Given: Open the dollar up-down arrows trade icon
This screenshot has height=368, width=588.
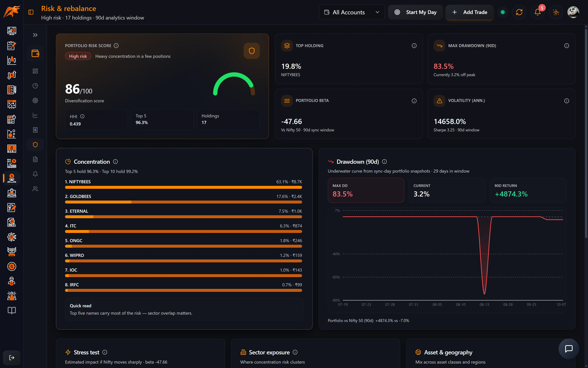Looking at the screenshot, I should pos(12,75).
